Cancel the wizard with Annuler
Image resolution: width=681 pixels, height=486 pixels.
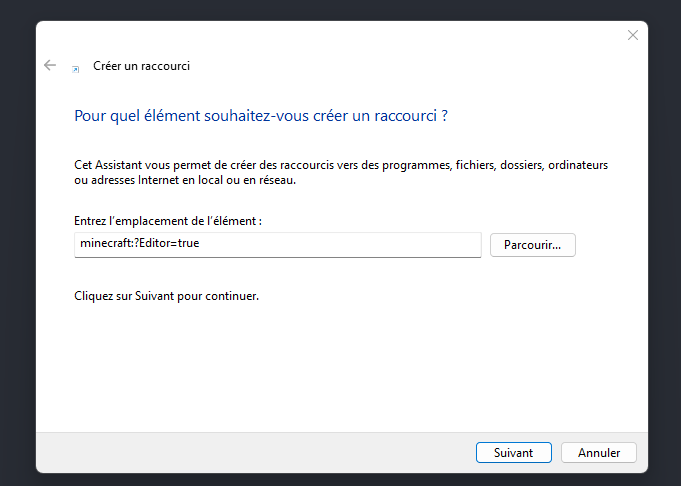(x=598, y=453)
